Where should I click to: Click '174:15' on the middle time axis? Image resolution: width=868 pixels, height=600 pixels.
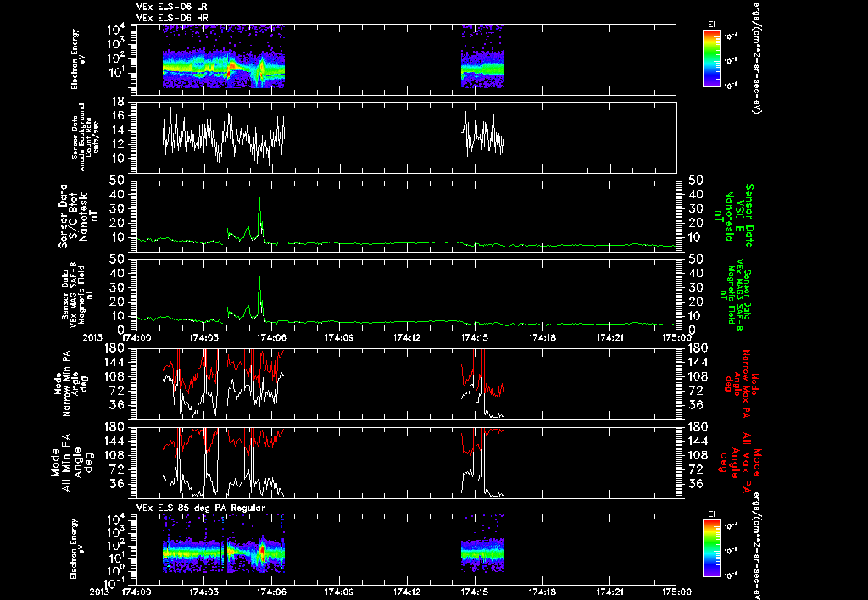coord(475,336)
